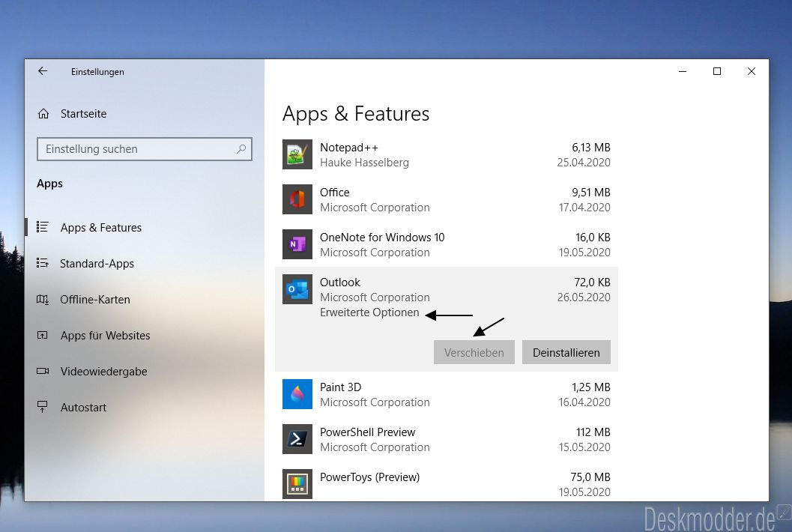792x532 pixels.
Task: Click the 75,0 MB size value
Action: [x=590, y=477]
